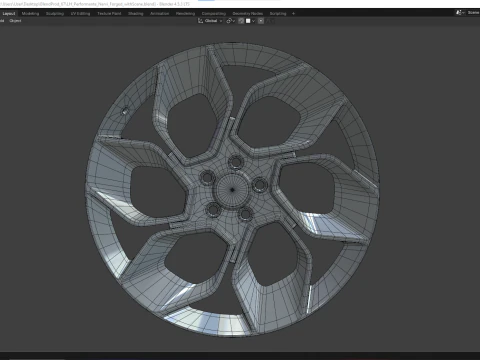Open the pivot point dropdown
Screen dimensions: 480x360
click(231, 21)
